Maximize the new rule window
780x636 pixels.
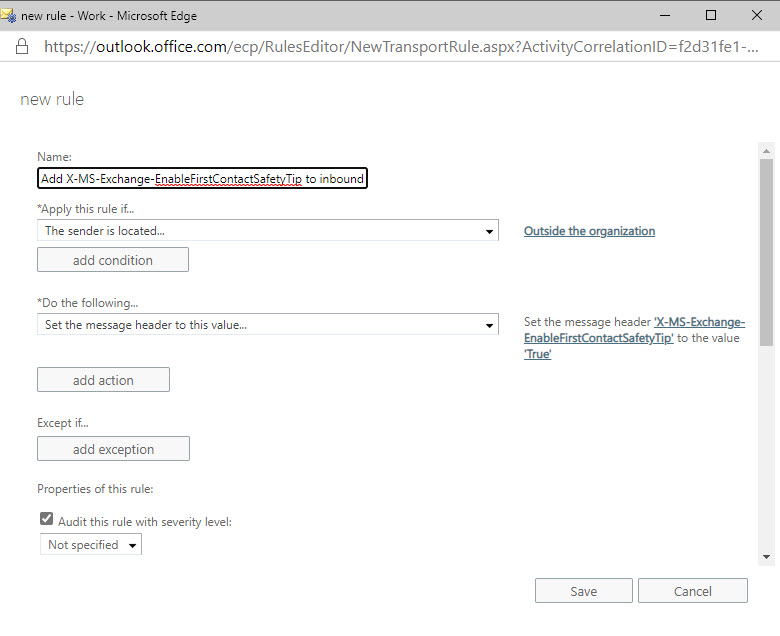tap(711, 15)
